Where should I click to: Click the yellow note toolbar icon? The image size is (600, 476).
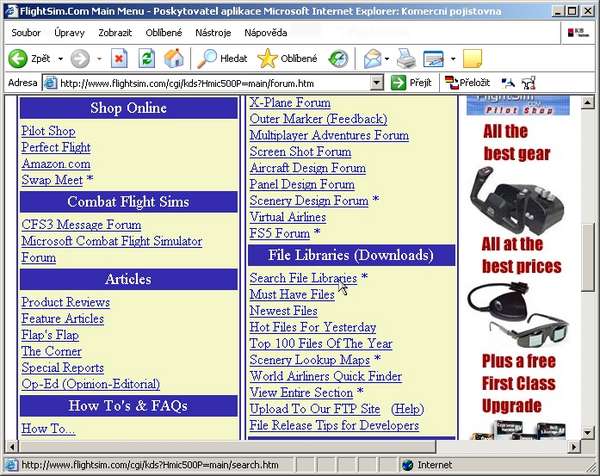473,59
